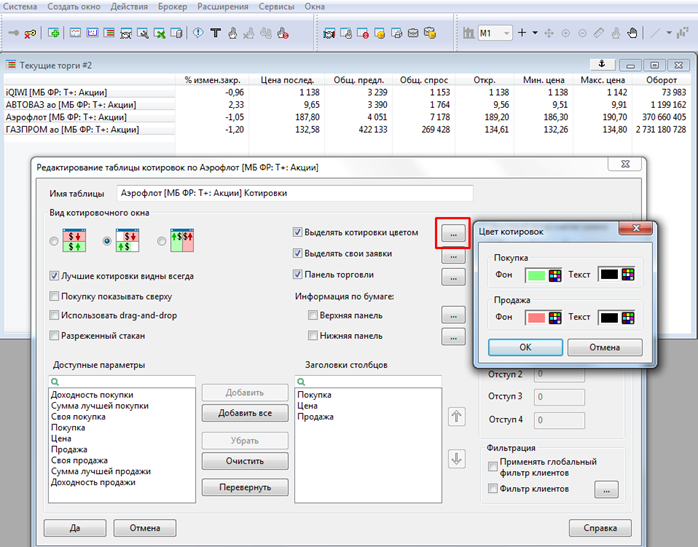
Task: Click the move down arrow for column headers
Action: (x=456, y=458)
